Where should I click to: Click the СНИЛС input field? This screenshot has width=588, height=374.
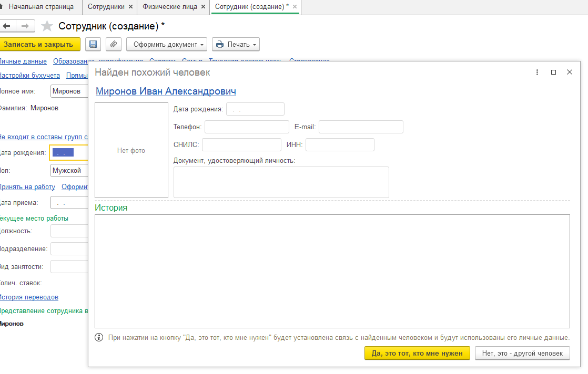coord(241,145)
